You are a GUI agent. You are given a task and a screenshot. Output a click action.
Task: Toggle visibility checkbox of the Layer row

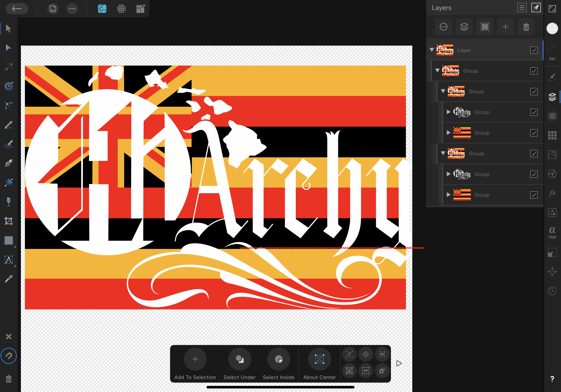tap(534, 50)
